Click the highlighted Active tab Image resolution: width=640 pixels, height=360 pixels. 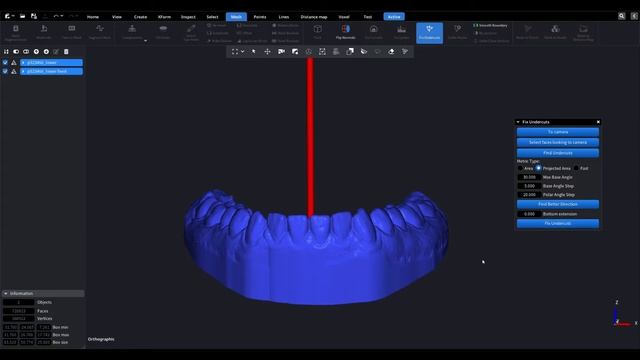click(x=394, y=17)
